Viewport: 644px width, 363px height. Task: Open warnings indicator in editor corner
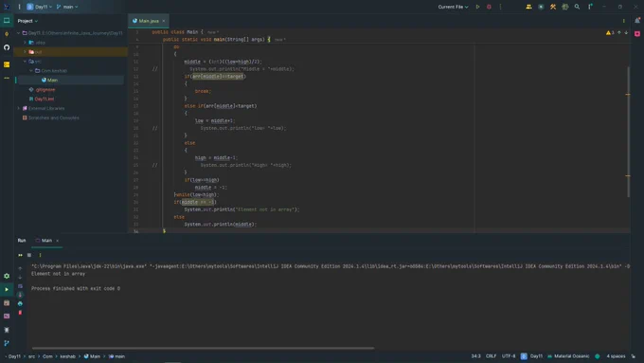tap(610, 32)
